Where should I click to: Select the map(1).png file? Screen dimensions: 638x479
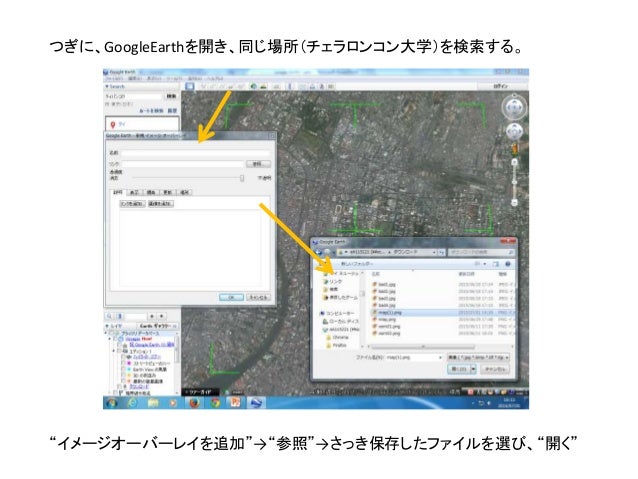(444, 313)
